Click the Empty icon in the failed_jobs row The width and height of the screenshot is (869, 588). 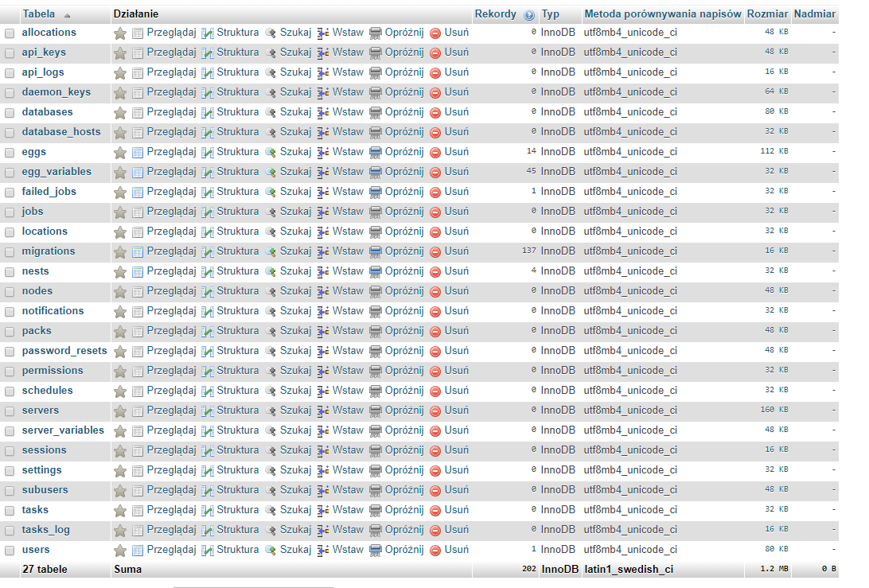click(x=376, y=192)
